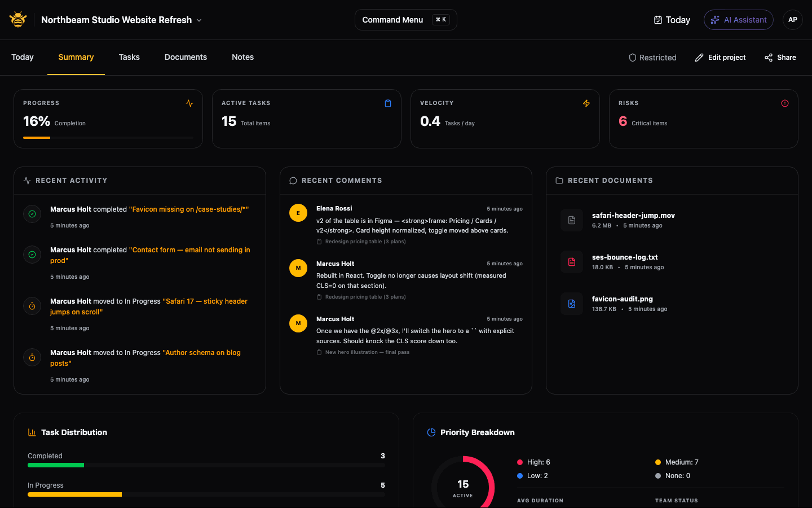Open the Documents tab
Image resolution: width=812 pixels, height=508 pixels.
pyautogui.click(x=186, y=57)
